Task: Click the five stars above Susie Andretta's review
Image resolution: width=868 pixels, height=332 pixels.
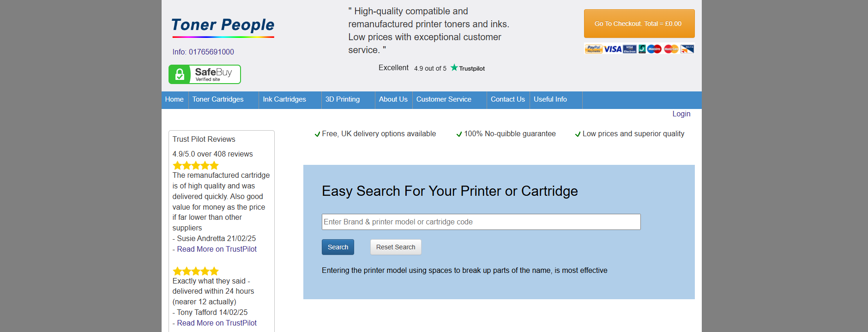Action: [x=196, y=165]
